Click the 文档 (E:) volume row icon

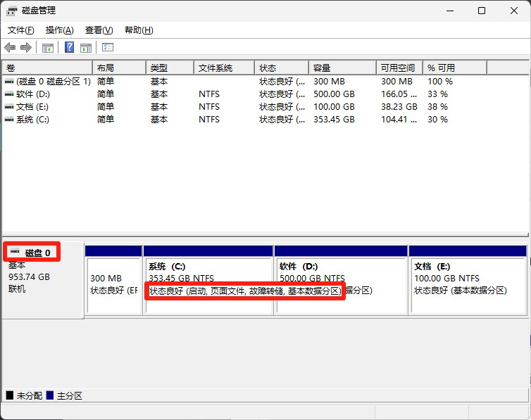click(x=9, y=107)
